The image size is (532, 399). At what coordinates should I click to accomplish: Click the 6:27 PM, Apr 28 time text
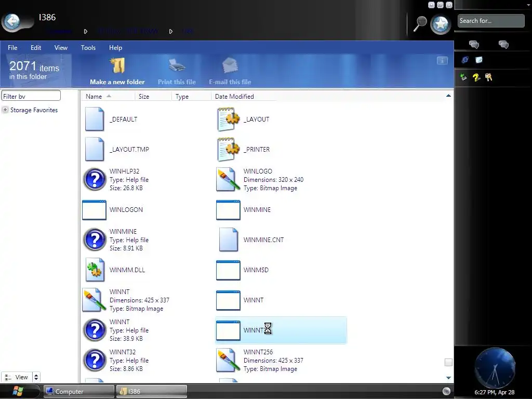point(495,392)
